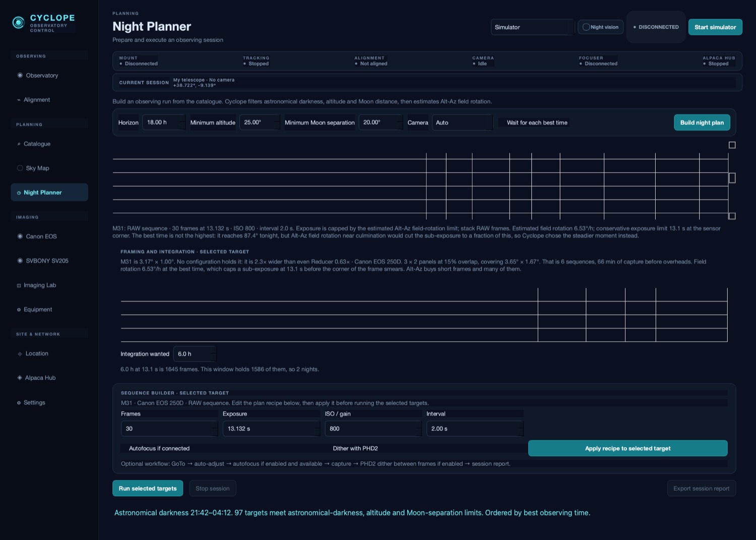Click the Camera Idle status entry
Screen dimensions: 756x540
coord(483,61)
